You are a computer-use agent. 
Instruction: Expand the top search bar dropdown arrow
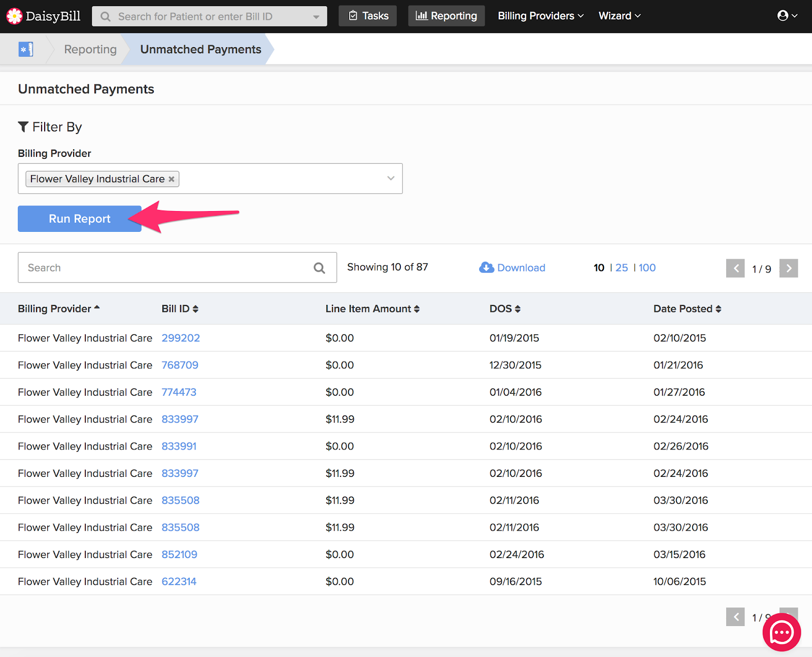[x=316, y=17]
